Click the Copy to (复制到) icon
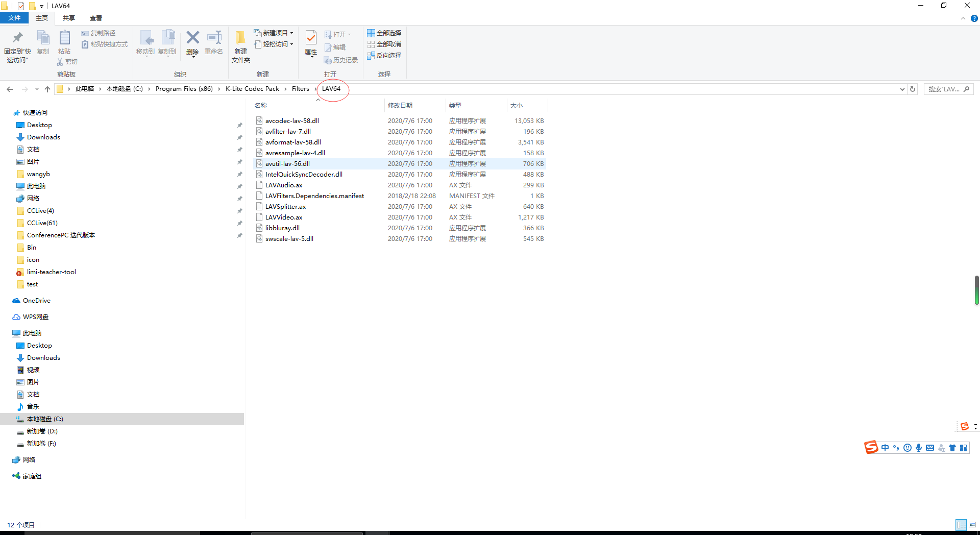The width and height of the screenshot is (980, 535). pyautogui.click(x=167, y=38)
